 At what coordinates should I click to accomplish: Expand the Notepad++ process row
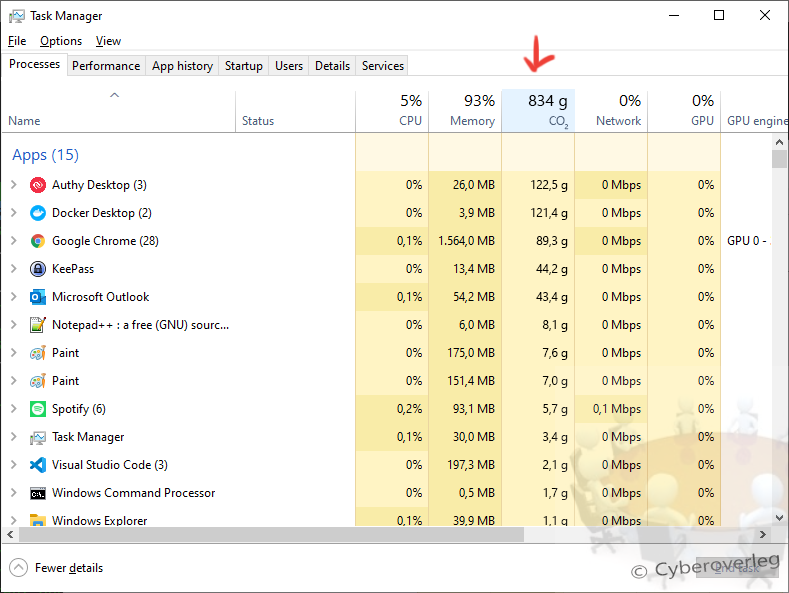[x=14, y=325]
